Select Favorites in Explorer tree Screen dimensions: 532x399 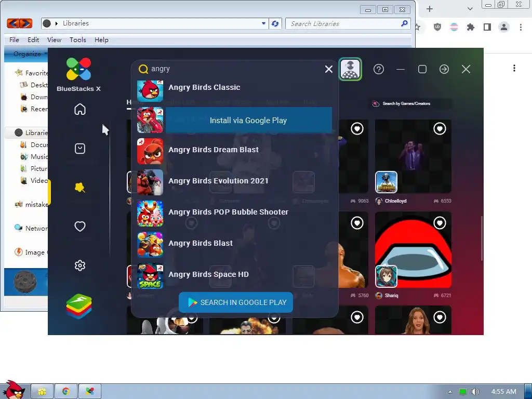point(32,73)
